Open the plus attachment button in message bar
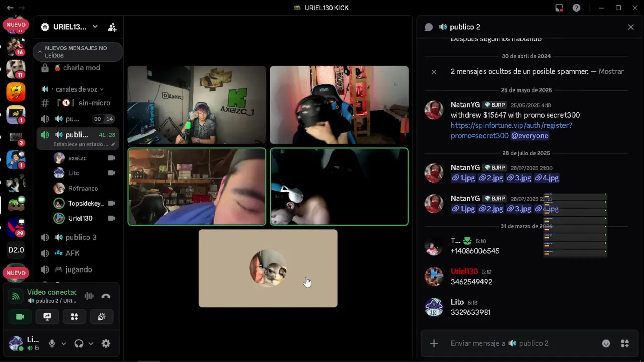This screenshot has height=362, width=644. click(x=434, y=343)
